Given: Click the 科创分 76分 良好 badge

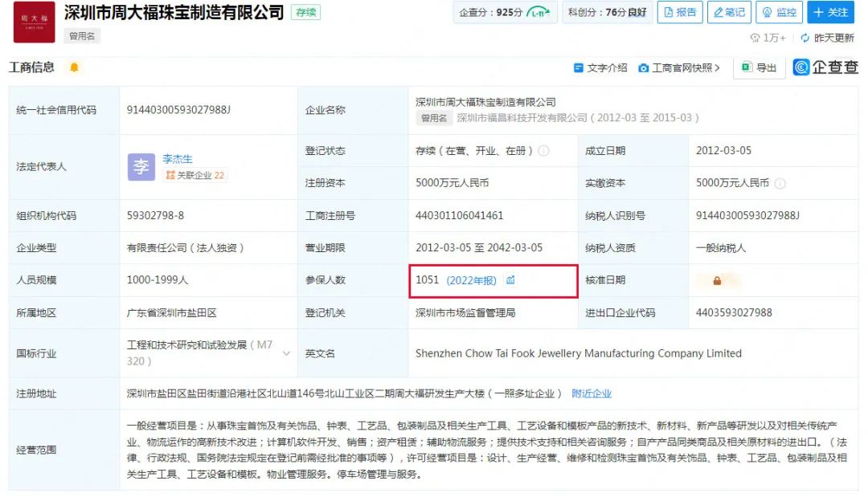Looking at the screenshot, I should [608, 12].
